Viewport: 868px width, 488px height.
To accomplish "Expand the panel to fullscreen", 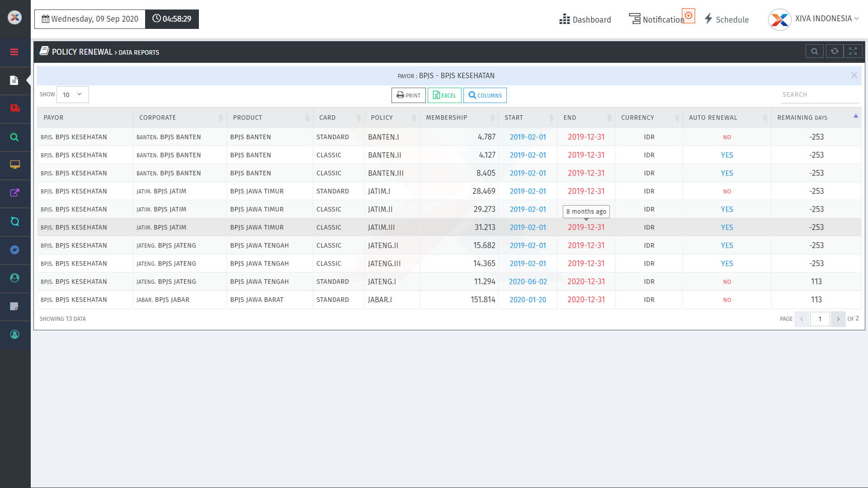I will click(x=853, y=52).
